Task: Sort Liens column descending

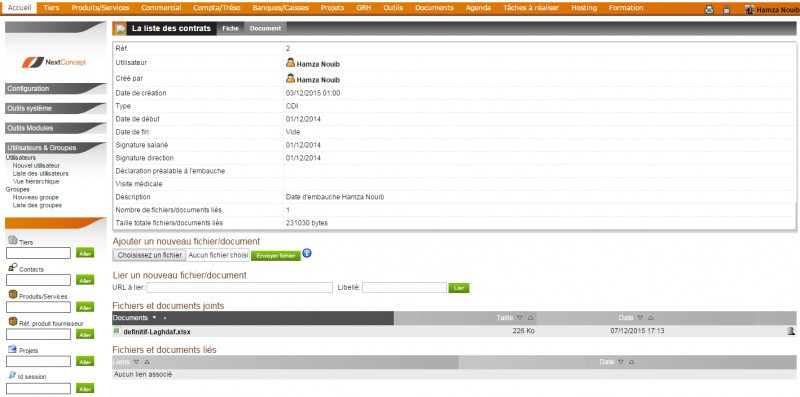Action: tap(136, 362)
